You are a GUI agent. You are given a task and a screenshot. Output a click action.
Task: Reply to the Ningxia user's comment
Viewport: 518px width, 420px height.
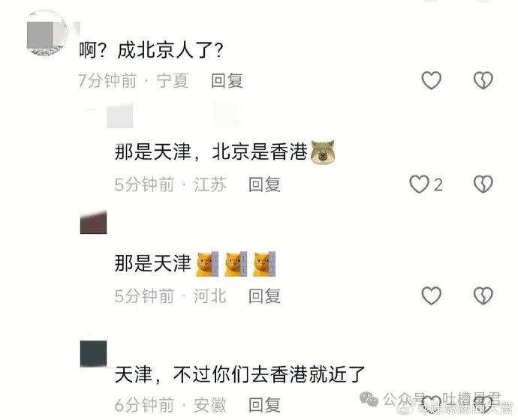coord(227,80)
